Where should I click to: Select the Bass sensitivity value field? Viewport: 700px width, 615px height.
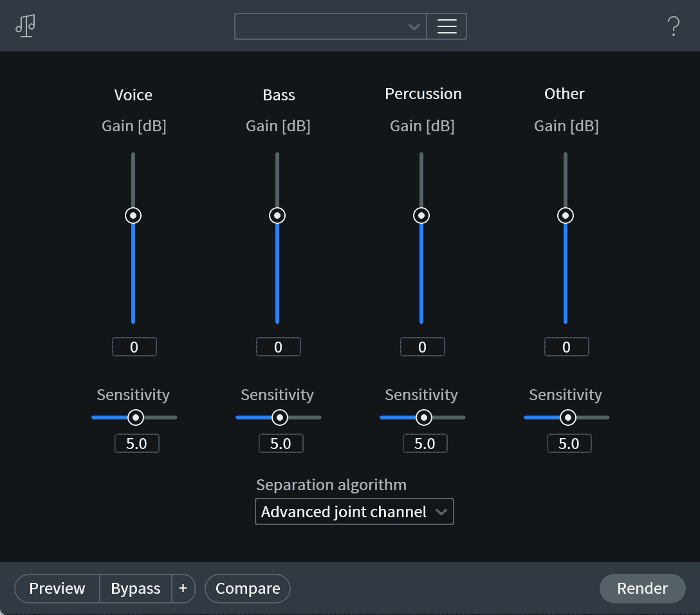[x=281, y=443]
